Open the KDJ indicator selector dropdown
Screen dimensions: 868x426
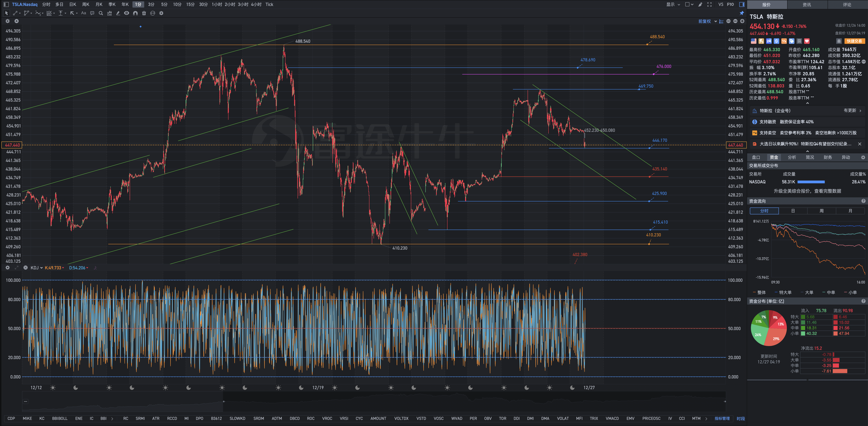point(36,268)
